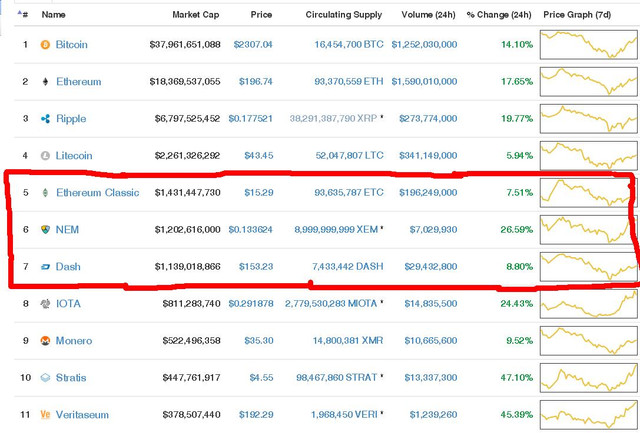Open the Litecoin name link

click(74, 155)
